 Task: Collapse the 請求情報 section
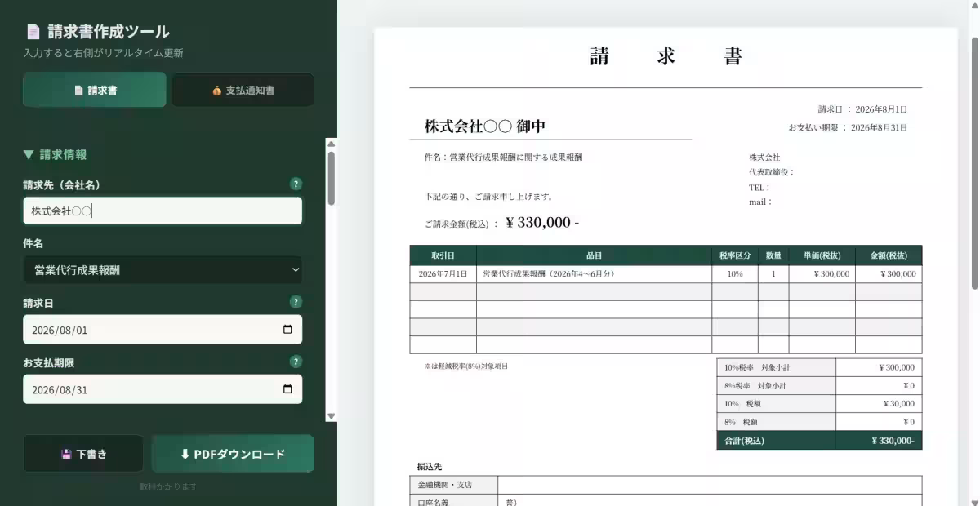tap(55, 154)
